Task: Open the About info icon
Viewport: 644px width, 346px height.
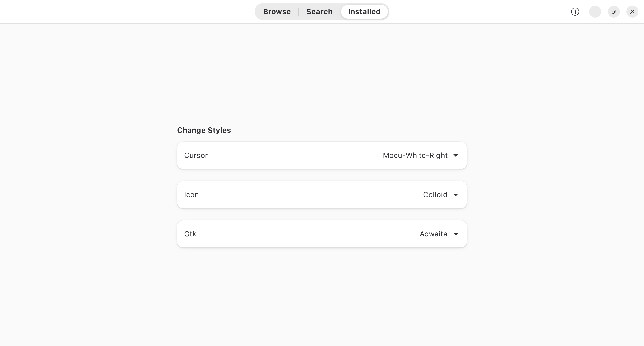Action: pos(575,12)
